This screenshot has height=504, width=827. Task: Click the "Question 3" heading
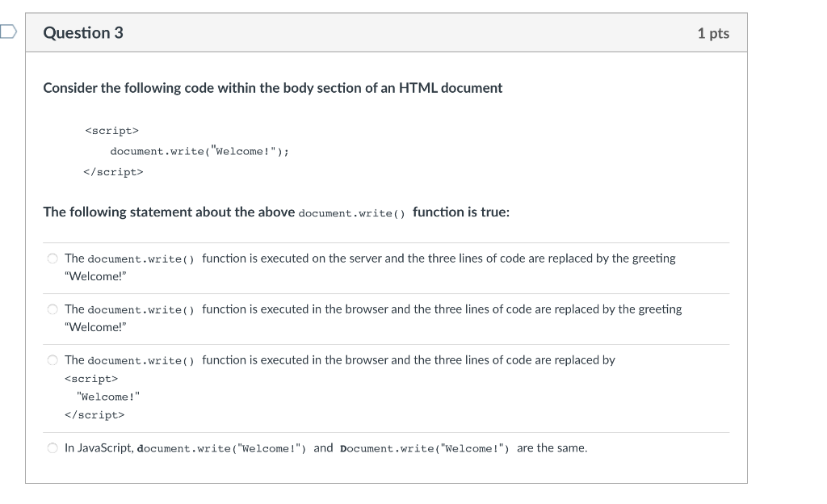coord(83,33)
